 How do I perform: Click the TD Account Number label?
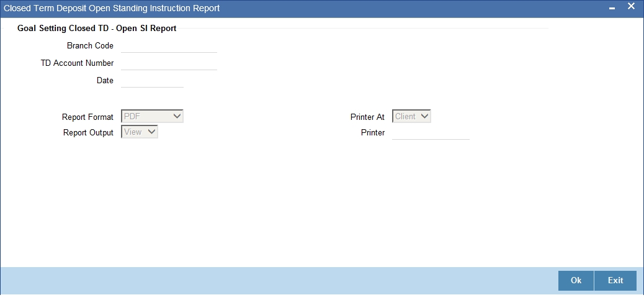pyautogui.click(x=77, y=63)
